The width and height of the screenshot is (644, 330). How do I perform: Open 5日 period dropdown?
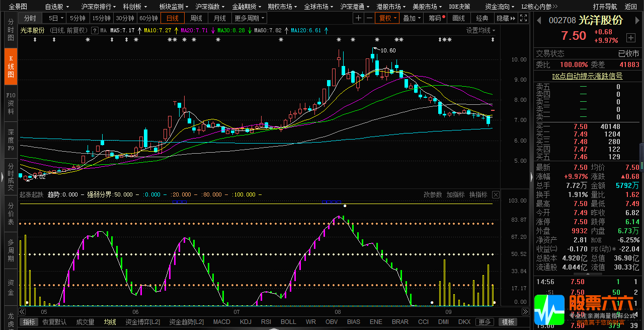coord(55,18)
